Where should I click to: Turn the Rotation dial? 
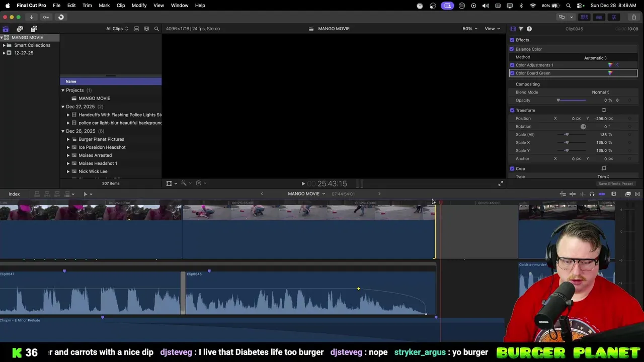(583, 126)
